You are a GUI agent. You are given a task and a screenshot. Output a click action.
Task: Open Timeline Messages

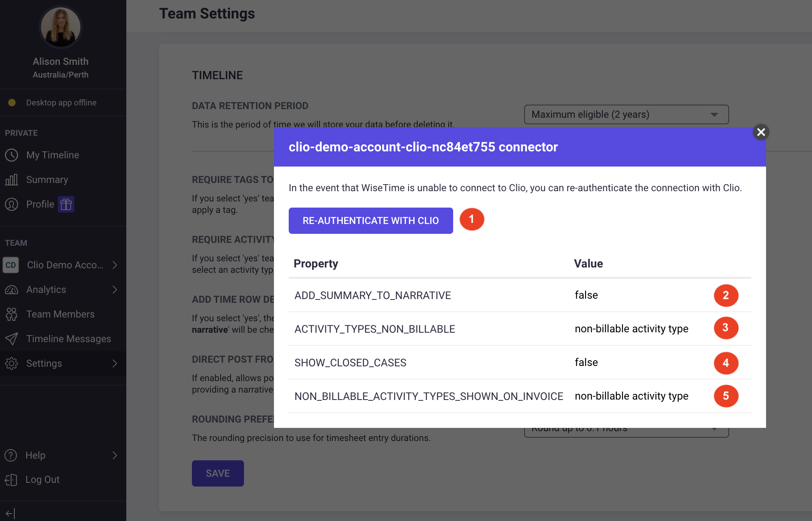[12, 338]
